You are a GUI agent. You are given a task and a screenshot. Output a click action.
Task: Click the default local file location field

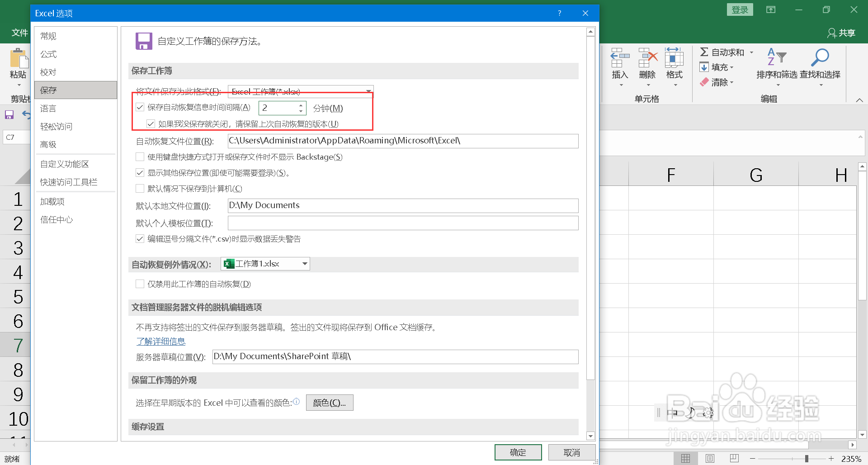pyautogui.click(x=403, y=206)
